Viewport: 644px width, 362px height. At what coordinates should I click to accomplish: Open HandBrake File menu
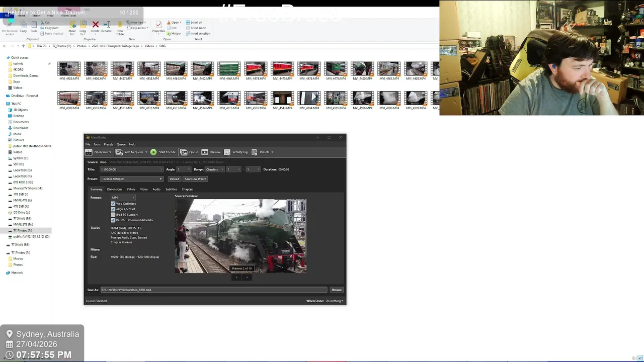[x=88, y=144]
